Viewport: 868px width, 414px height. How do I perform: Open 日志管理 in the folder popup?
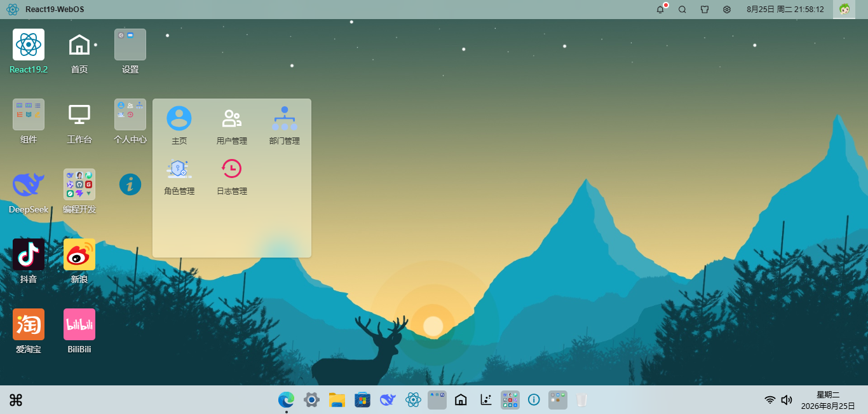pyautogui.click(x=231, y=169)
